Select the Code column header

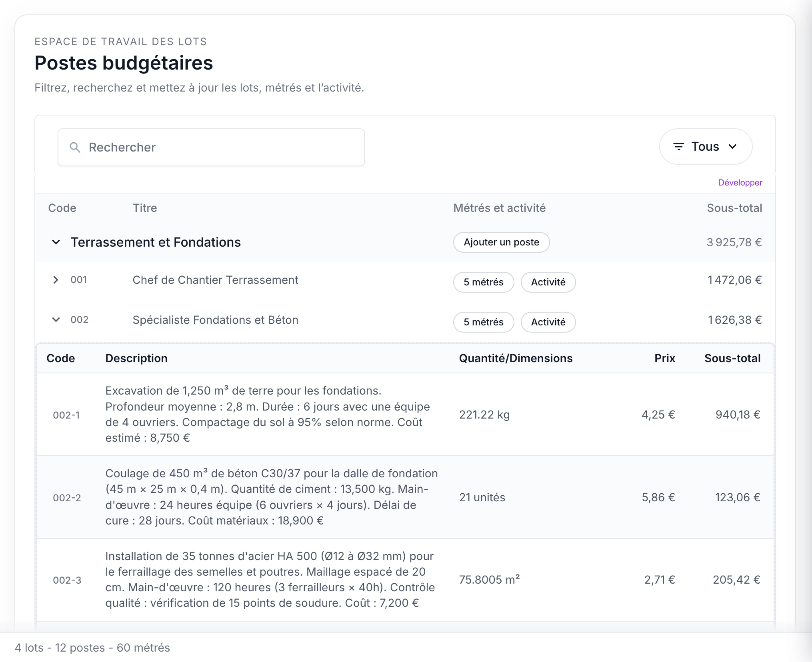click(x=62, y=208)
